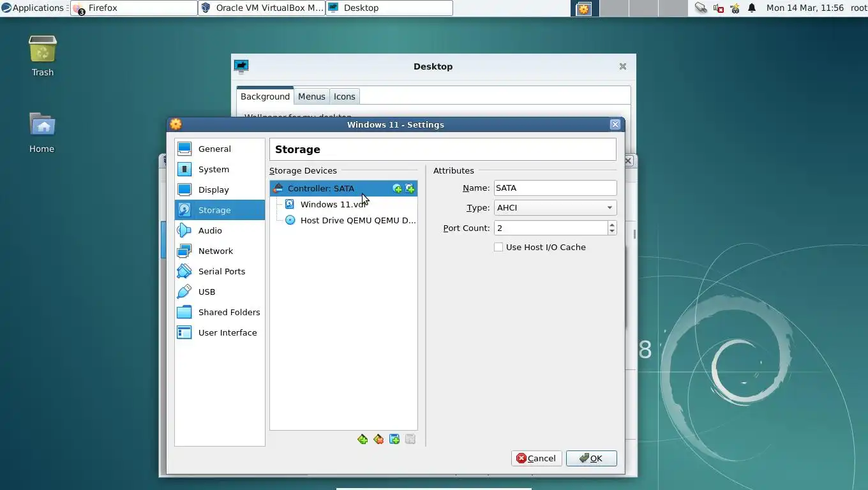Select the Storage category in sidebar

[x=220, y=210]
